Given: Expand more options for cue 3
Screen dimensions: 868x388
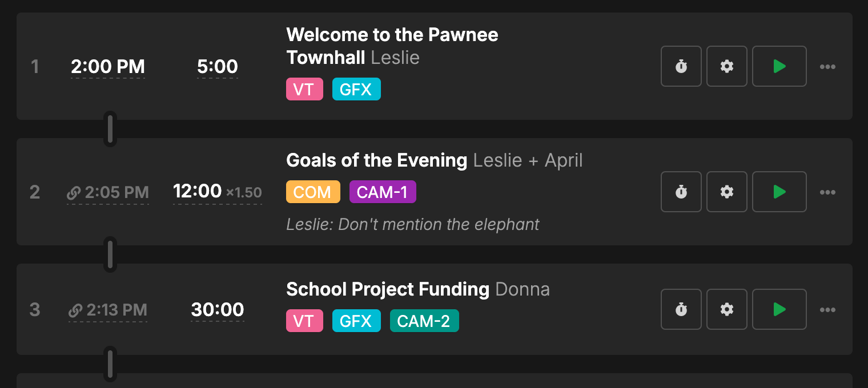Looking at the screenshot, I should (827, 310).
